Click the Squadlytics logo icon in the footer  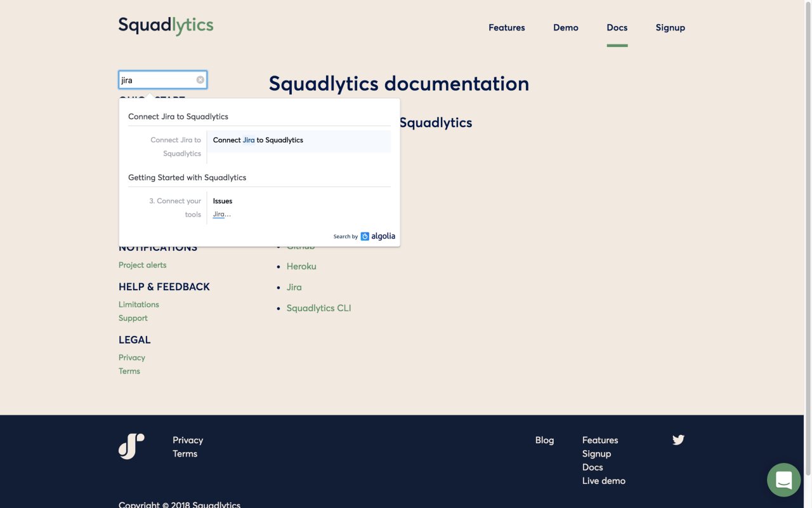tap(131, 446)
